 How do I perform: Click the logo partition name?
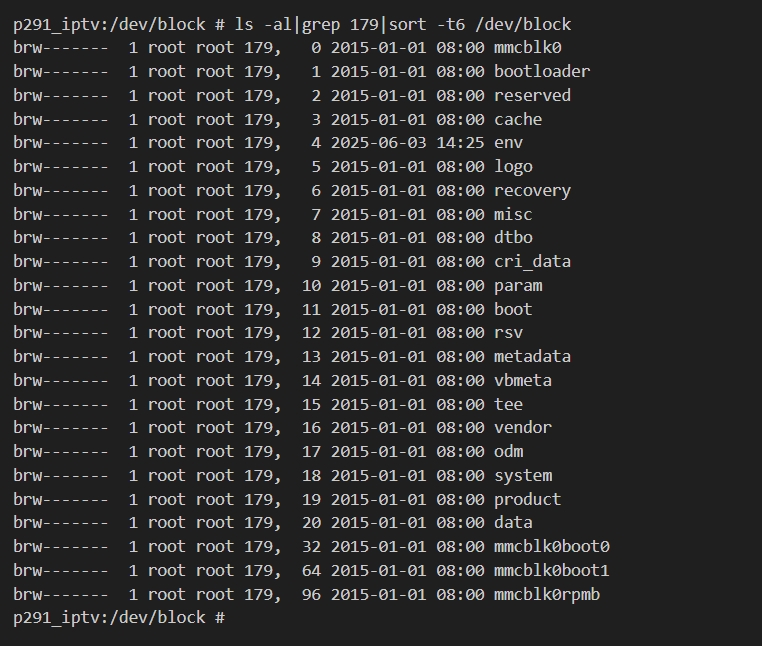tap(513, 167)
